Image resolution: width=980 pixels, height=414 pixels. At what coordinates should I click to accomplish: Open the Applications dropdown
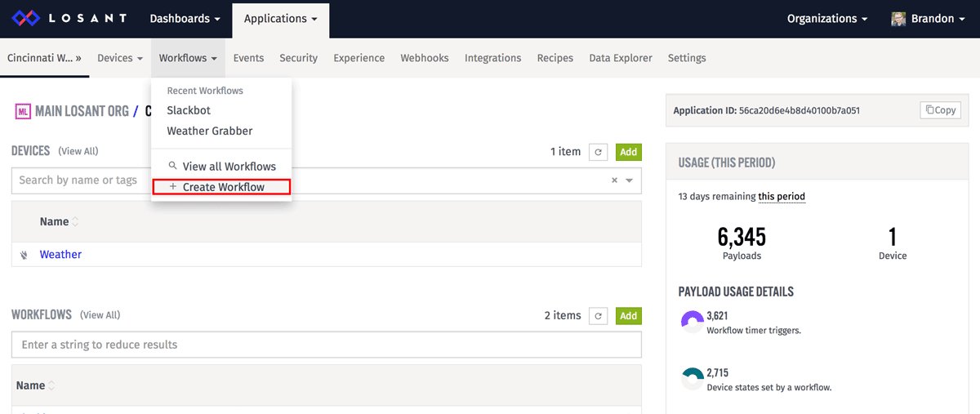point(281,19)
